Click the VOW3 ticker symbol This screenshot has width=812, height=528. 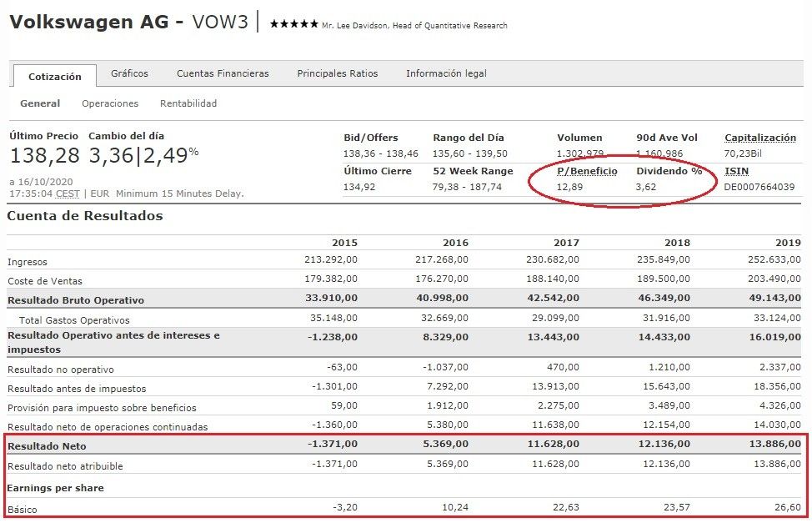[219, 22]
